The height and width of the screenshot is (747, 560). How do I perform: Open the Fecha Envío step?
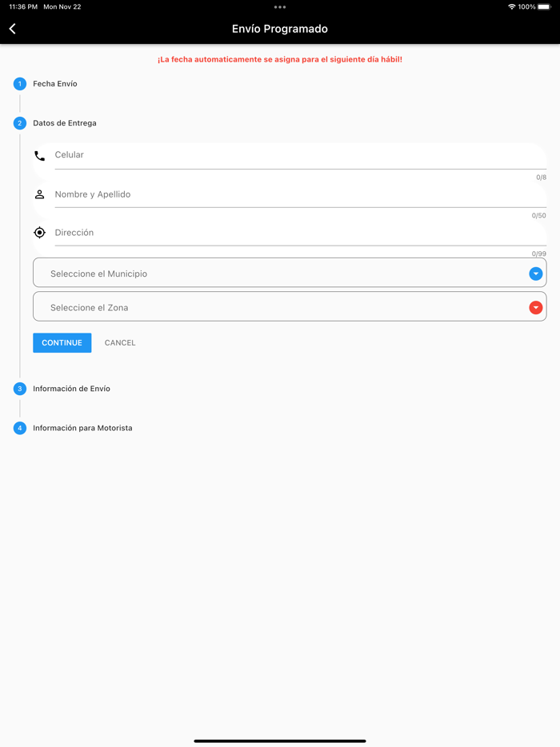pos(55,84)
